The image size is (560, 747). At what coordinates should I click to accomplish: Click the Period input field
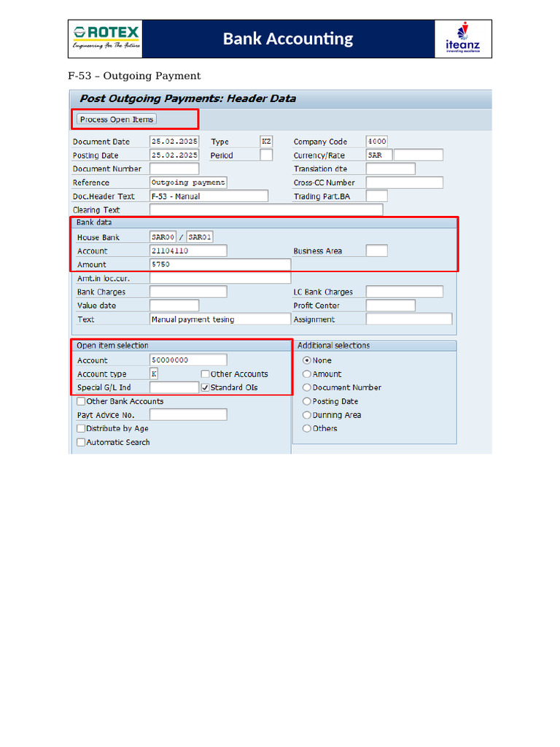pyautogui.click(x=266, y=155)
